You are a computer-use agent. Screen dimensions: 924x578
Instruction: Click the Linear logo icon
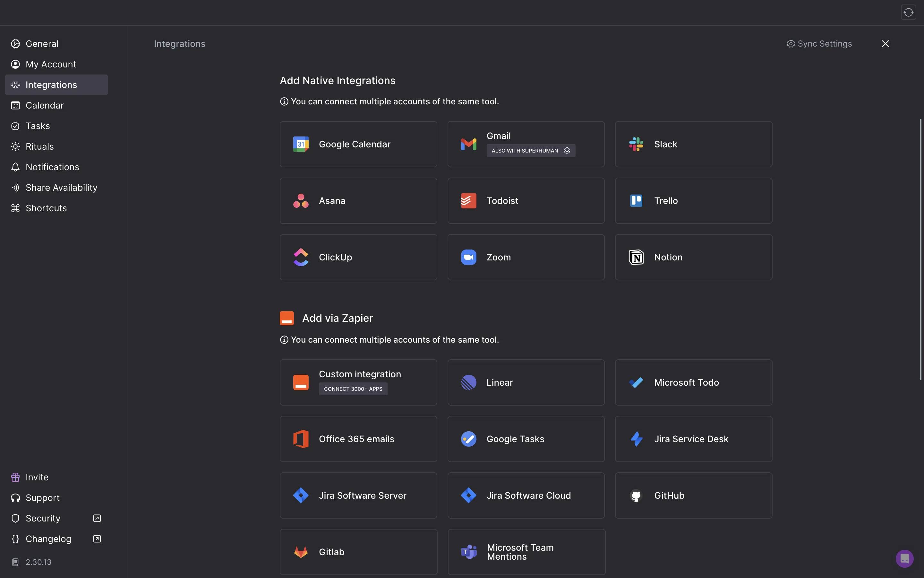(468, 382)
